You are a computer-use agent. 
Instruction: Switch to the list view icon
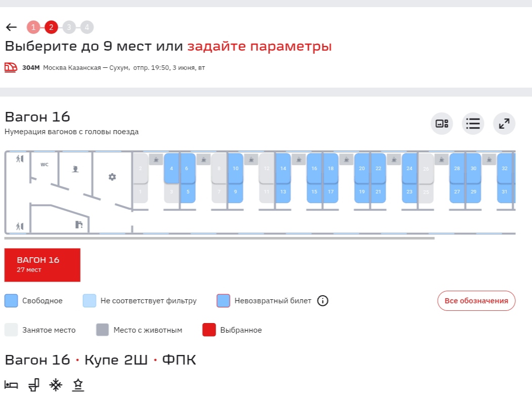point(473,124)
